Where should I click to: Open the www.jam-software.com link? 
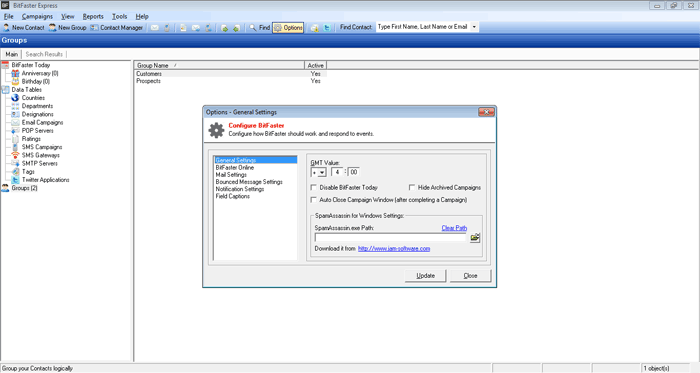394,249
